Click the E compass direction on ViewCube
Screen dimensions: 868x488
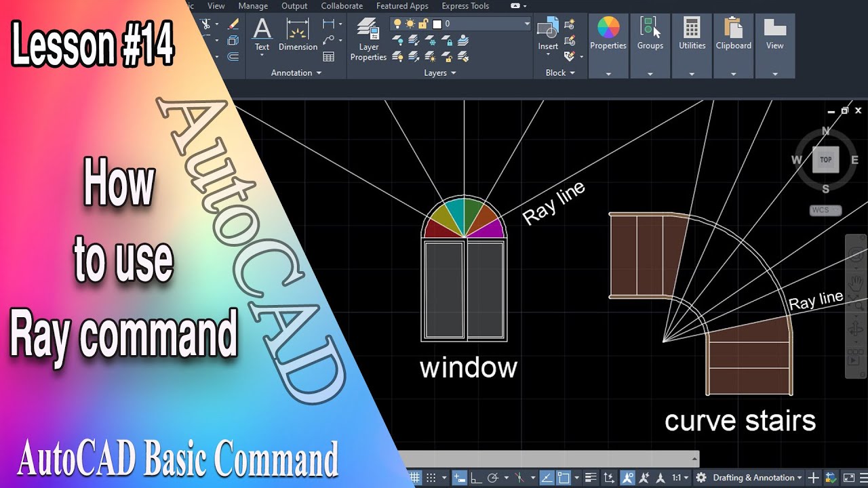pyautogui.click(x=854, y=160)
